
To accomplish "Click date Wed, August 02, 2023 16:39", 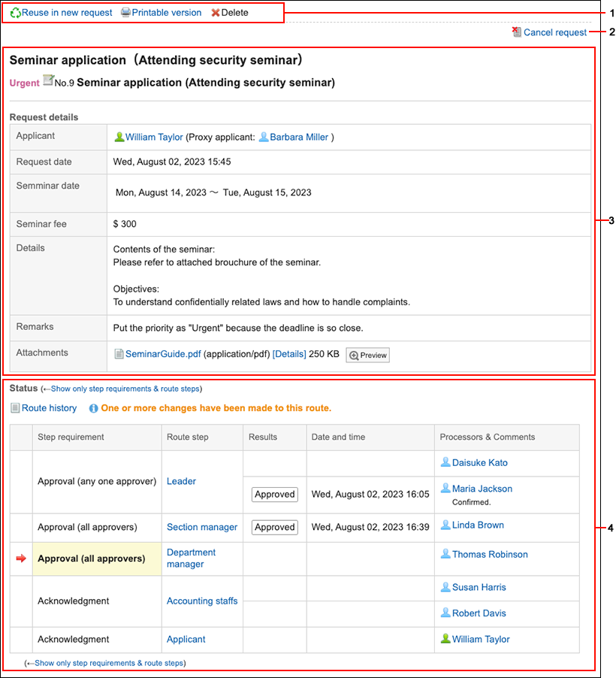I will pyautogui.click(x=370, y=527).
